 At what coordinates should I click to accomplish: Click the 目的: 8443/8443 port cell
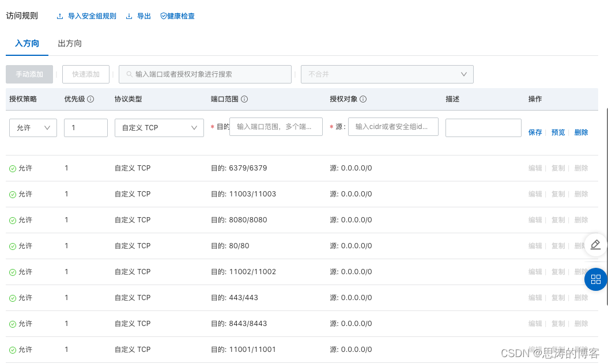point(239,324)
